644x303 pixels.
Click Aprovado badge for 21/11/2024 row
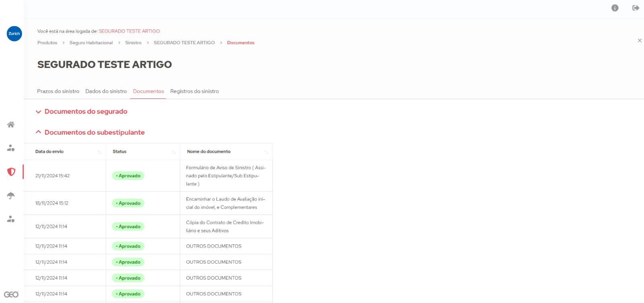pyautogui.click(x=128, y=176)
